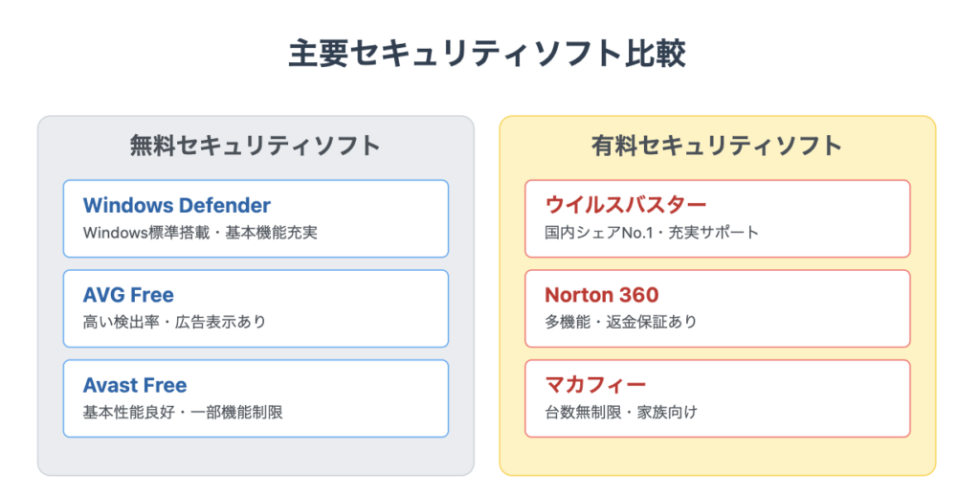980x497 pixels.
Task: Click the Windows標準搭載・基本機能充実 description
Action: coord(200,233)
